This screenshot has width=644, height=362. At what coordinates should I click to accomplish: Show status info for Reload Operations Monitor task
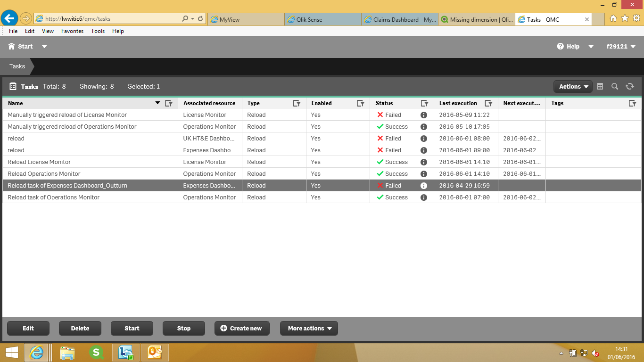tap(424, 174)
